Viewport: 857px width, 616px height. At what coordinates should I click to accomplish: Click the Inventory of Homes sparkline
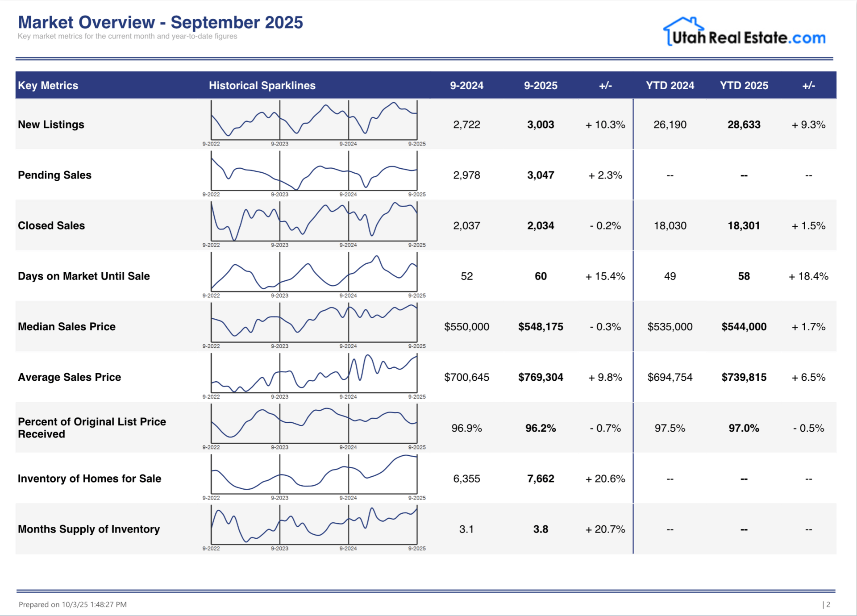point(314,474)
